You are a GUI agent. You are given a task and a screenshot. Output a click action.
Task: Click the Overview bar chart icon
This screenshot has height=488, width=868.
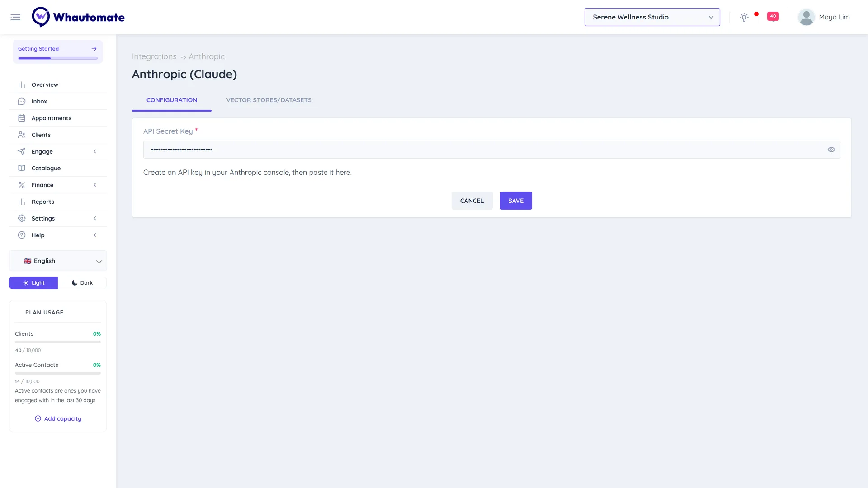pyautogui.click(x=22, y=85)
